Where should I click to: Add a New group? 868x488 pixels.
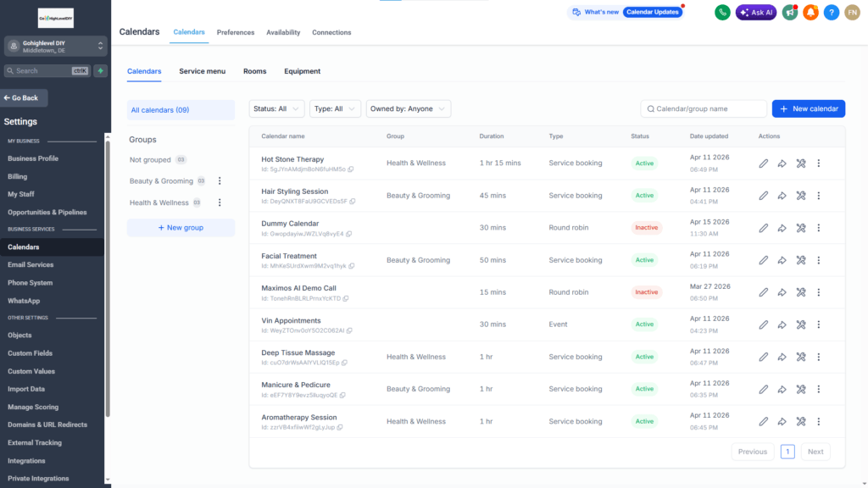181,228
